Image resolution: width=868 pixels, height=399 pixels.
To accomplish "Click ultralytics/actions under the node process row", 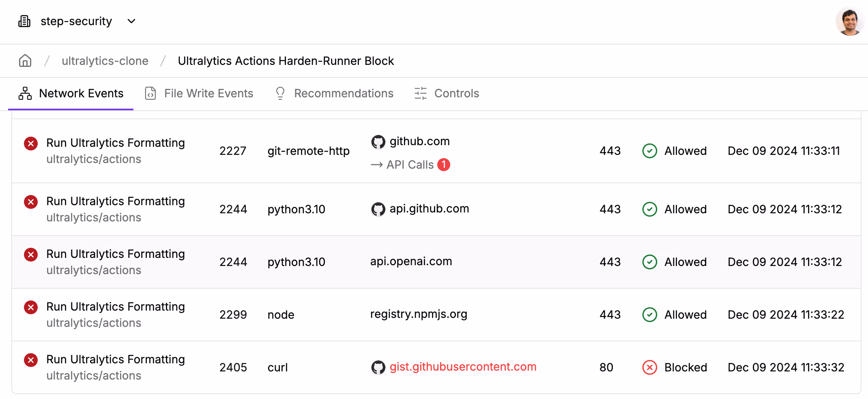I will [x=94, y=323].
